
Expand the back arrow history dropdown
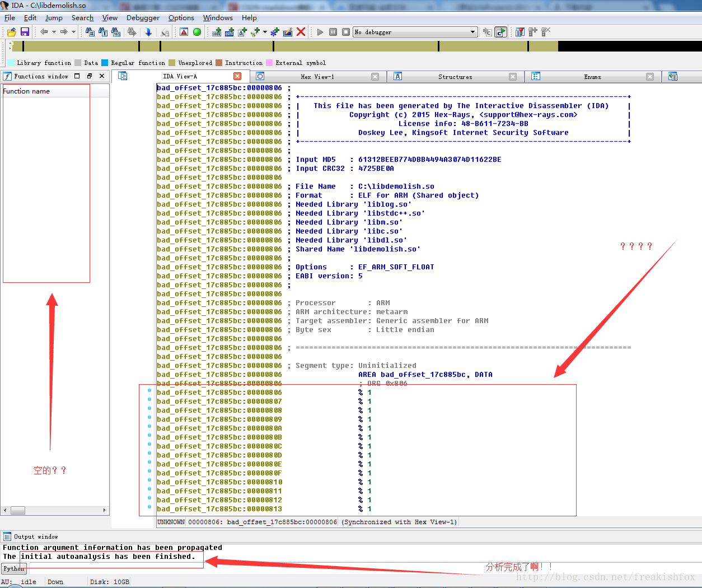click(x=54, y=32)
